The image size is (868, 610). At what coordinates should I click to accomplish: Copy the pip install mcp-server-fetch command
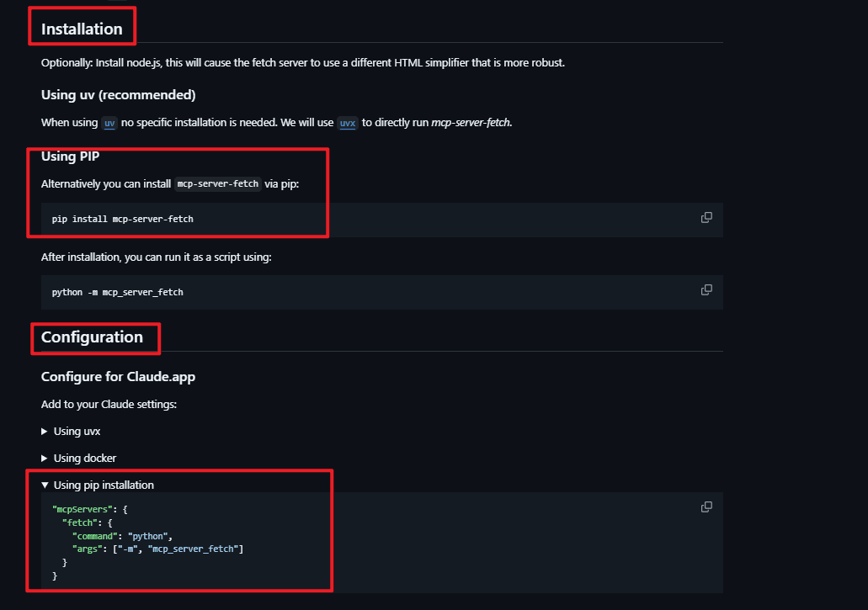(706, 218)
